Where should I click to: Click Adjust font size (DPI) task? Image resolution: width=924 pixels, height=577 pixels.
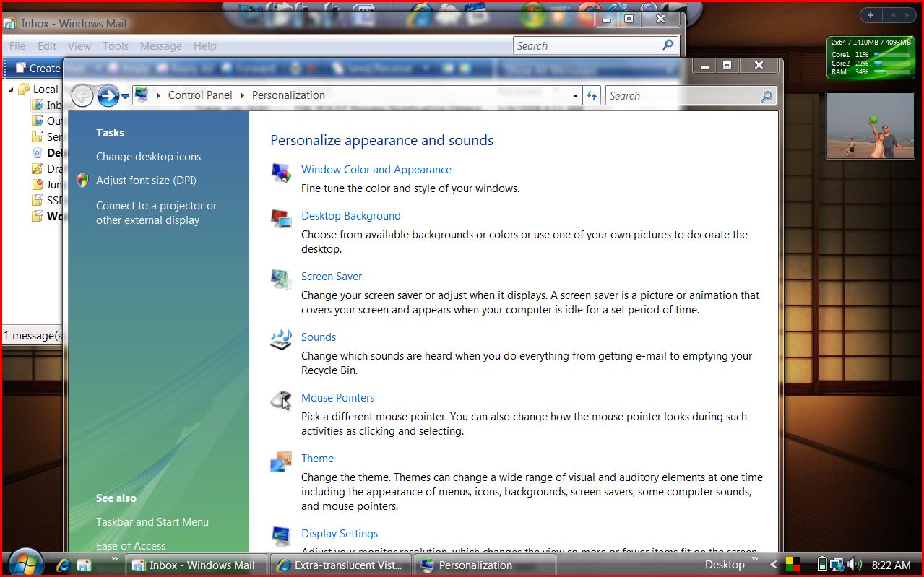(146, 181)
